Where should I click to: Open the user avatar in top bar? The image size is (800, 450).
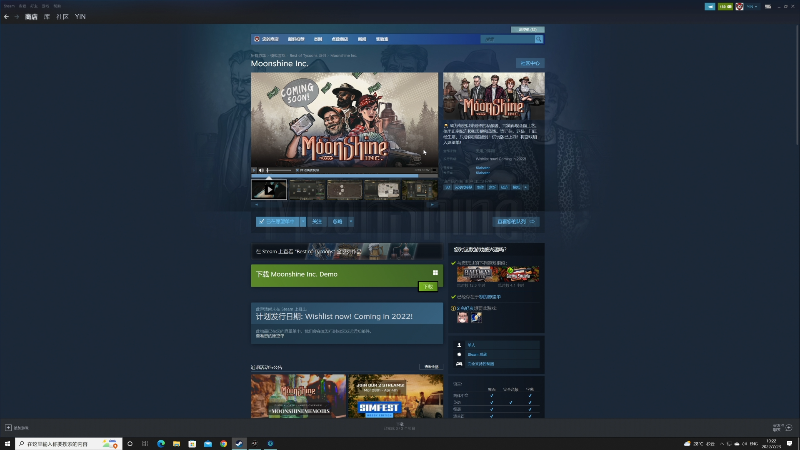(x=739, y=7)
